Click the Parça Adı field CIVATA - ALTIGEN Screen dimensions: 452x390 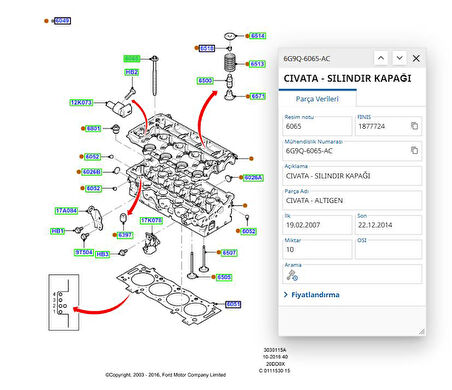pyautogui.click(x=352, y=200)
